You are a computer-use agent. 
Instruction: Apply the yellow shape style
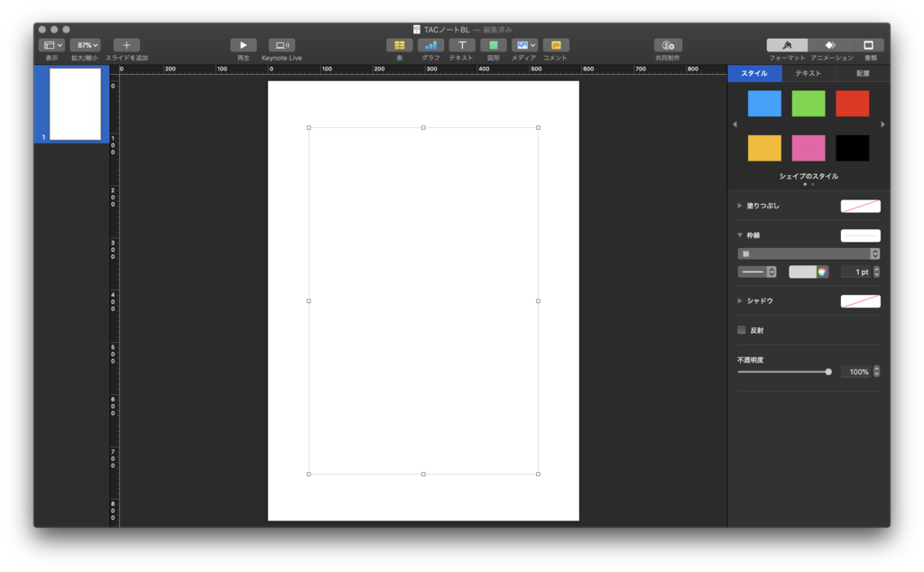pos(764,148)
